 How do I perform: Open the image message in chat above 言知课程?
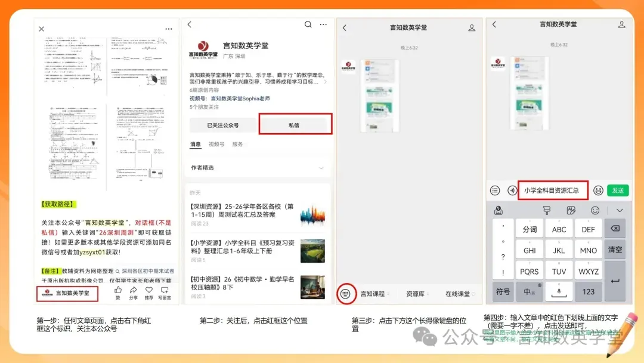[379, 96]
